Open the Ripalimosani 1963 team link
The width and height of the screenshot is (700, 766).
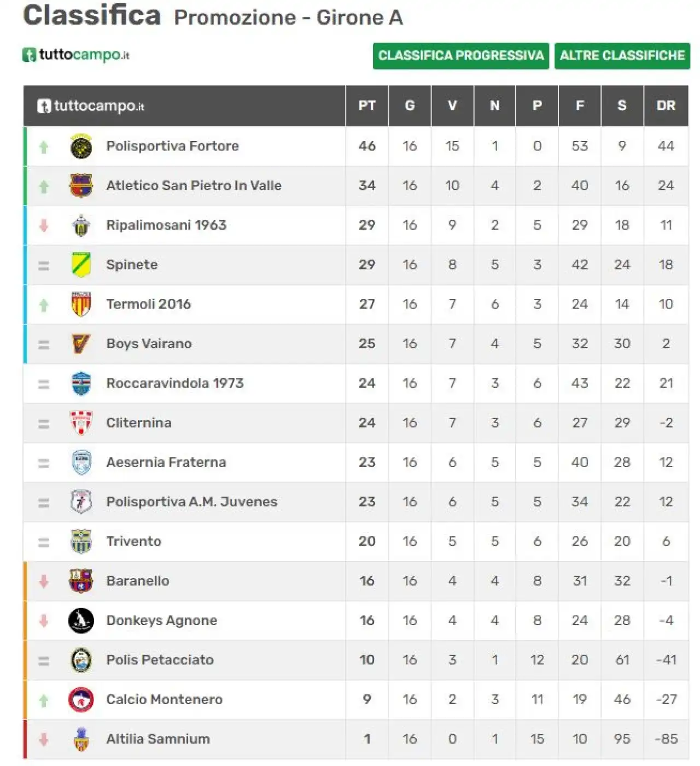(x=166, y=225)
